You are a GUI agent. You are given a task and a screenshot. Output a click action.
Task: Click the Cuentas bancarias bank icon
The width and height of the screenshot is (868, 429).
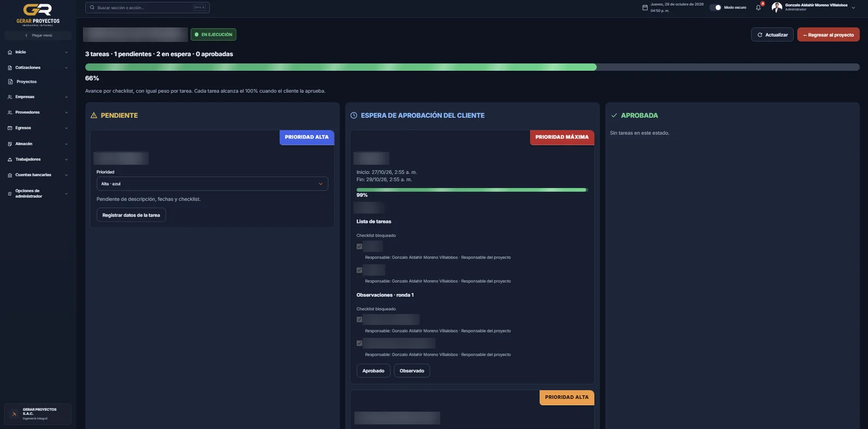(10, 175)
